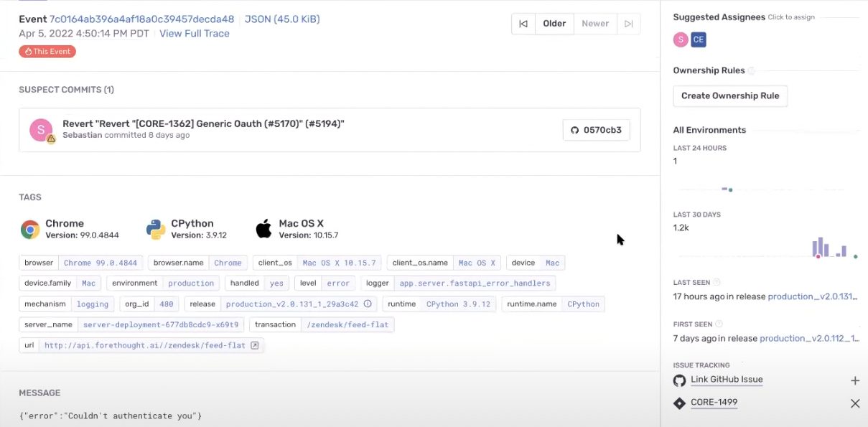Viewport: 868px width, 427px height.
Task: Click the event timestamp Apr 5, 2022 4:50:14 PM PDT
Action: click(x=85, y=34)
